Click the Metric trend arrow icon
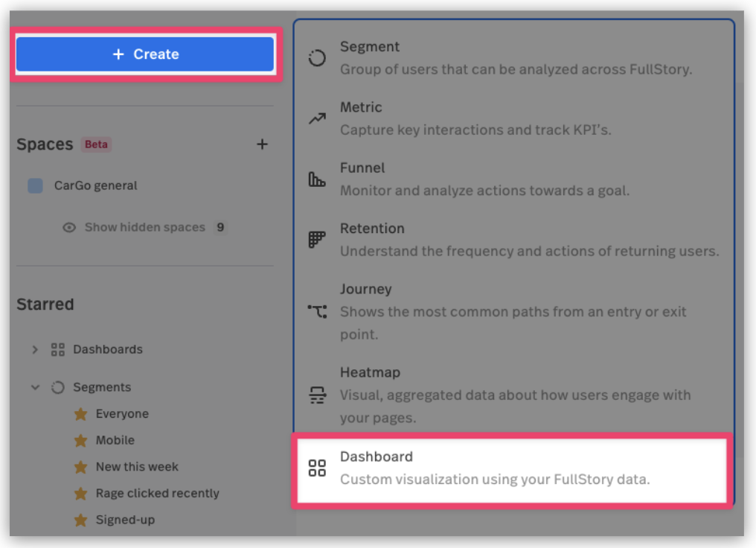Screen dimensions: 756x548 coord(317,118)
